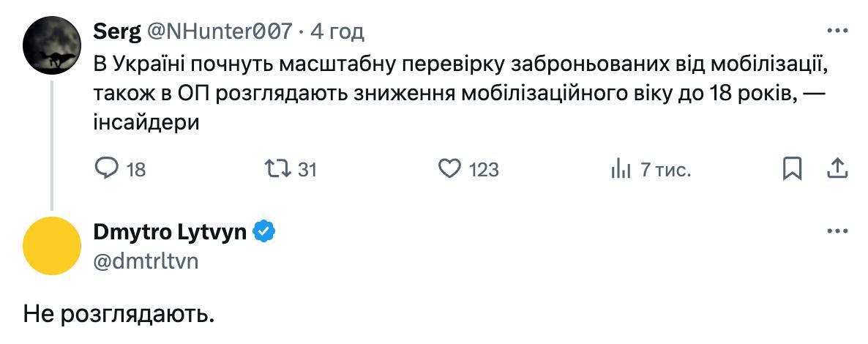Open more options on Dmytro Lytvyn's reply
This screenshot has width=868, height=344.
coord(837,231)
